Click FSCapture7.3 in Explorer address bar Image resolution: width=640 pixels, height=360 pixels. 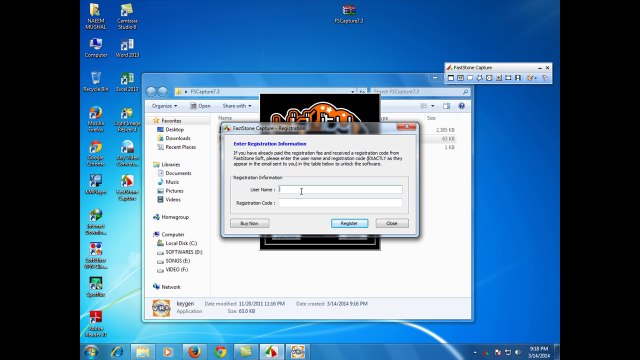(x=205, y=92)
